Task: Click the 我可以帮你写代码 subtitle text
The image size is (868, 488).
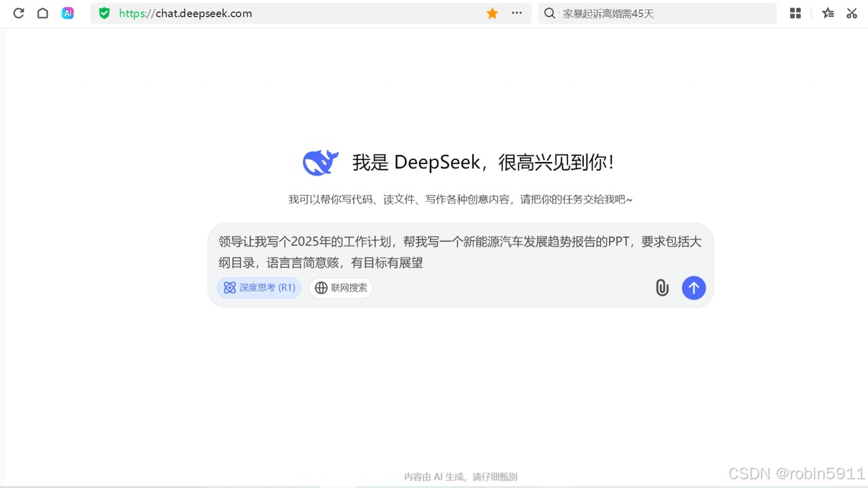Action: [460, 199]
